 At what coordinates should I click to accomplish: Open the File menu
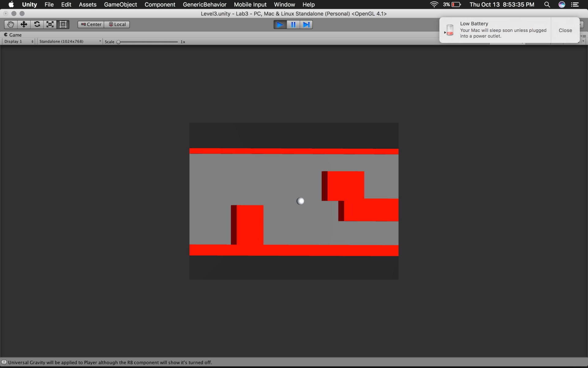coord(49,5)
